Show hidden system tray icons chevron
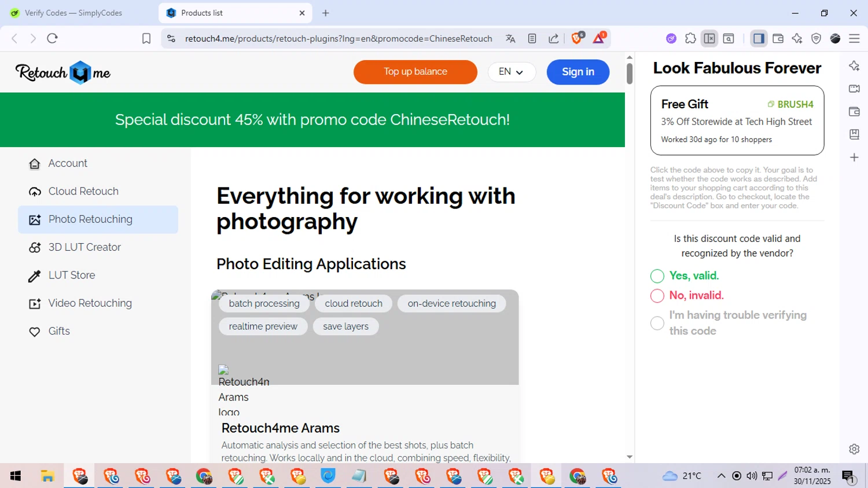 pyautogui.click(x=721, y=476)
